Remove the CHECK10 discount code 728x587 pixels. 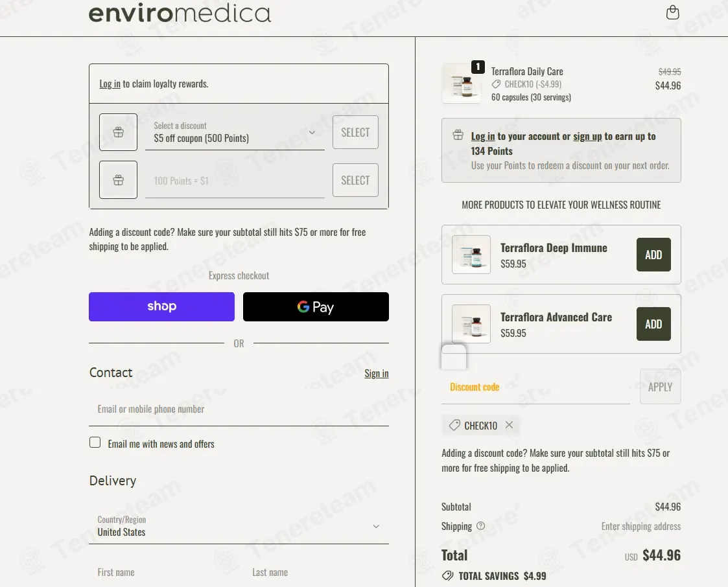point(510,424)
